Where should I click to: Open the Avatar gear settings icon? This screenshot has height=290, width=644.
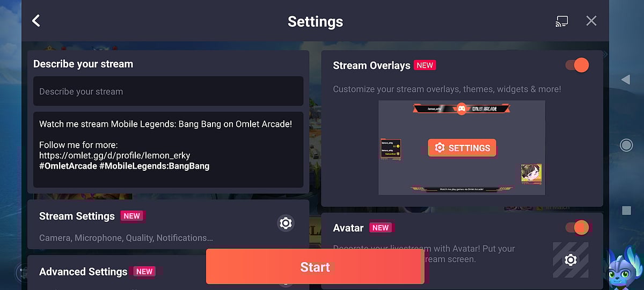pos(570,260)
